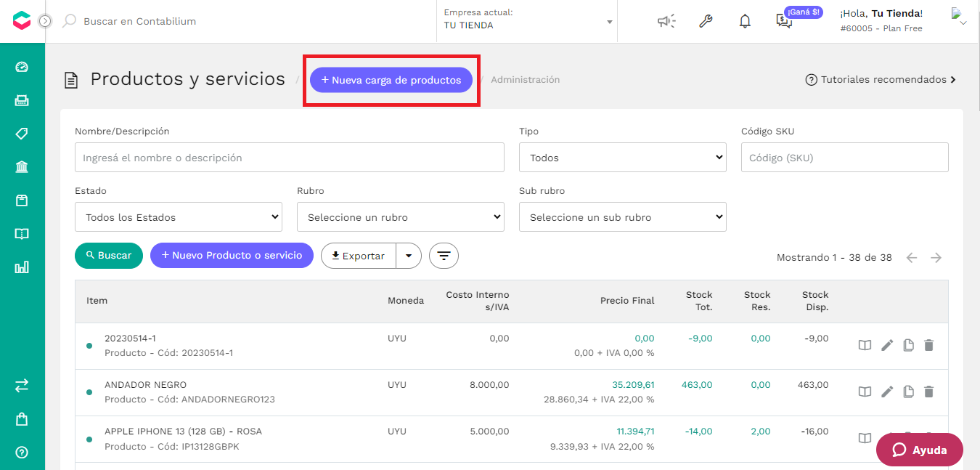Expand the Estado dropdown Todos los Estados
Screen dimensions: 980x470
[x=179, y=217]
